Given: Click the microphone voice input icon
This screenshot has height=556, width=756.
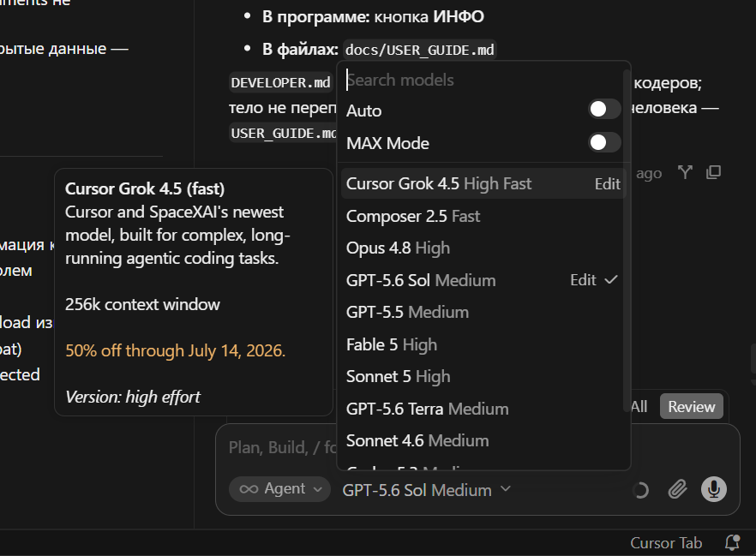Looking at the screenshot, I should 713,489.
